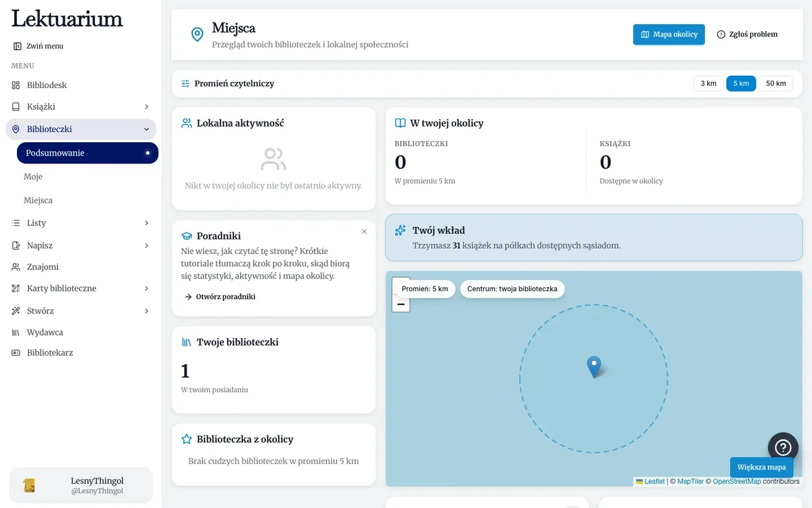Click the Mapa okolicy button
This screenshot has width=812, height=508.
pos(669,35)
